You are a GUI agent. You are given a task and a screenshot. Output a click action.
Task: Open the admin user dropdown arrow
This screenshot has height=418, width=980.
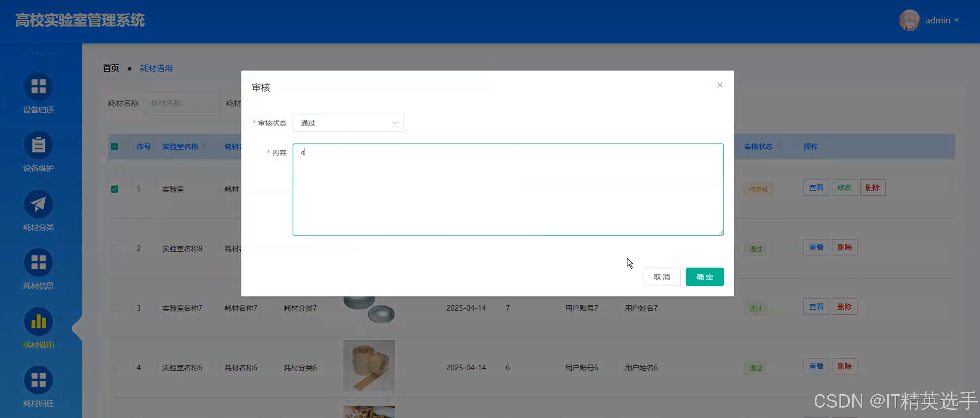tap(956, 21)
